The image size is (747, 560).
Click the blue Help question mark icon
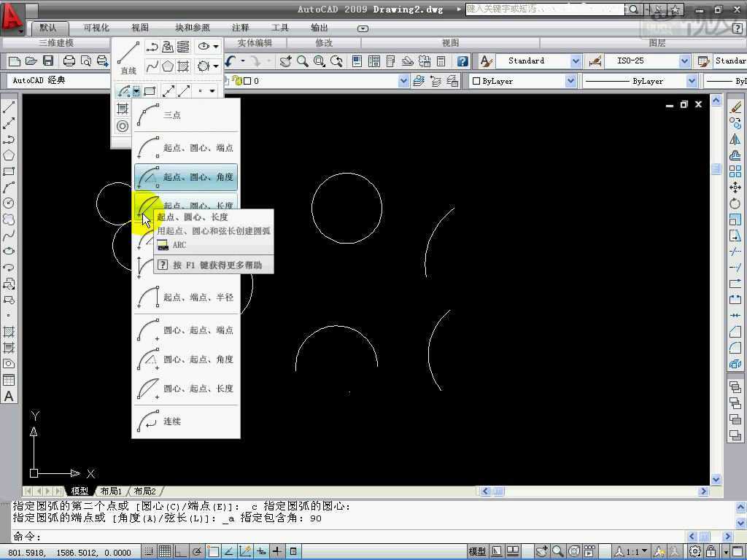462,61
